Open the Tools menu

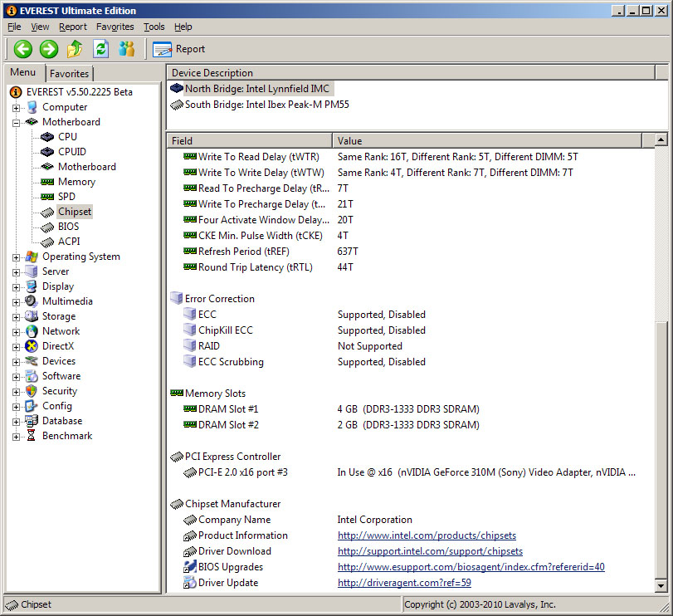pyautogui.click(x=154, y=27)
